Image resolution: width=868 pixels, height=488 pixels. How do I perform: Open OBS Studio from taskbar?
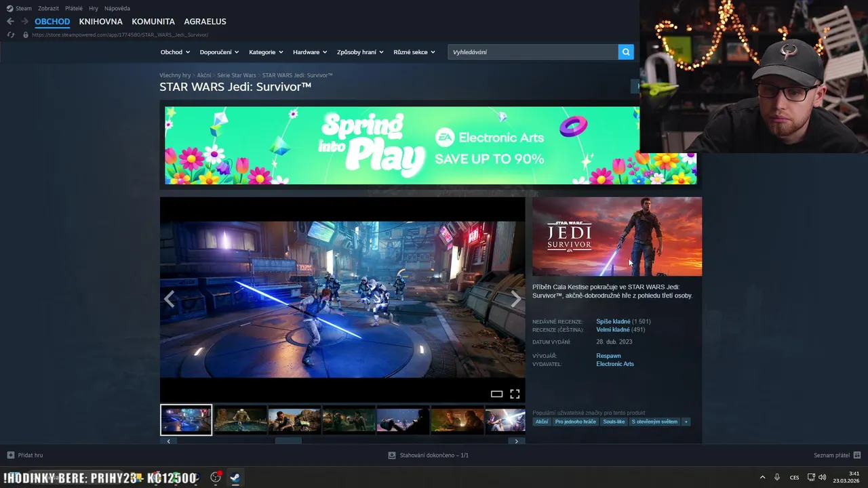[x=216, y=477]
